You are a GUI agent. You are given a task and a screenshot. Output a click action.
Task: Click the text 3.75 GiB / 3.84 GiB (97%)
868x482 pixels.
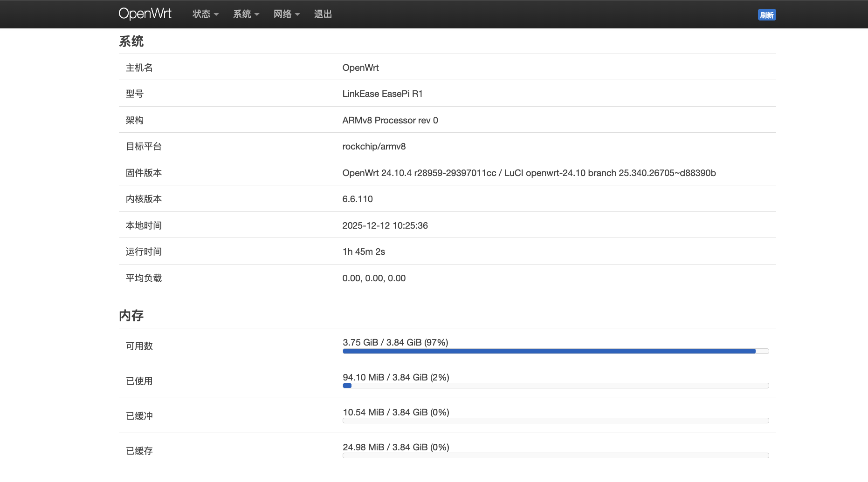(x=396, y=342)
